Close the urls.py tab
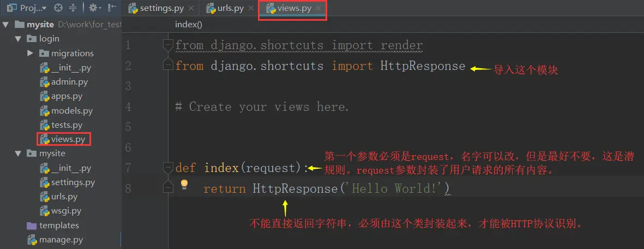 pyautogui.click(x=251, y=8)
